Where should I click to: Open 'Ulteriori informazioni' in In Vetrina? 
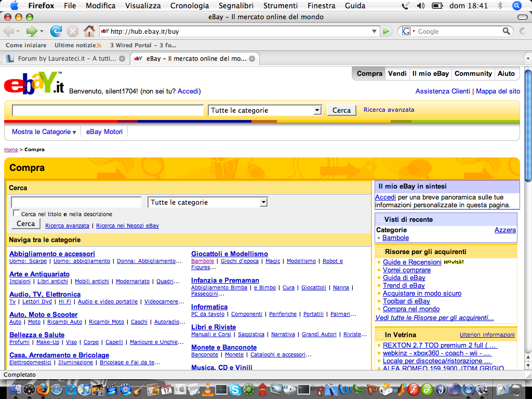coord(487,335)
